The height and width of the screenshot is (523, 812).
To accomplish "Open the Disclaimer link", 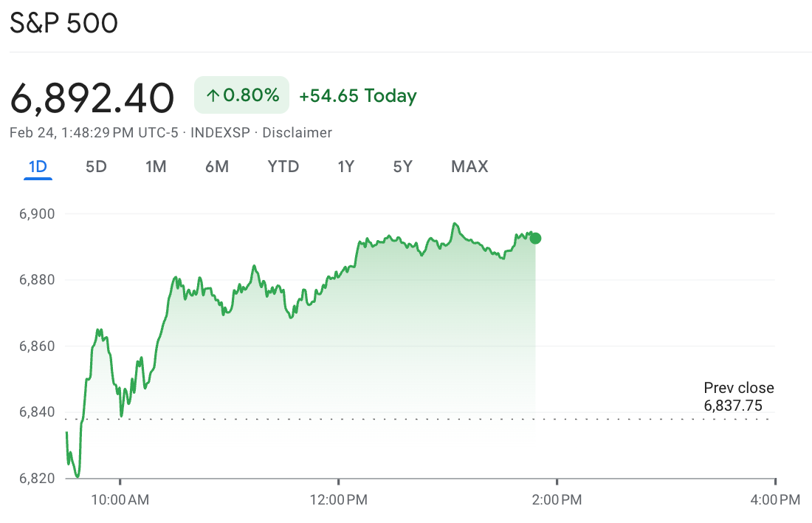I will 298,133.
